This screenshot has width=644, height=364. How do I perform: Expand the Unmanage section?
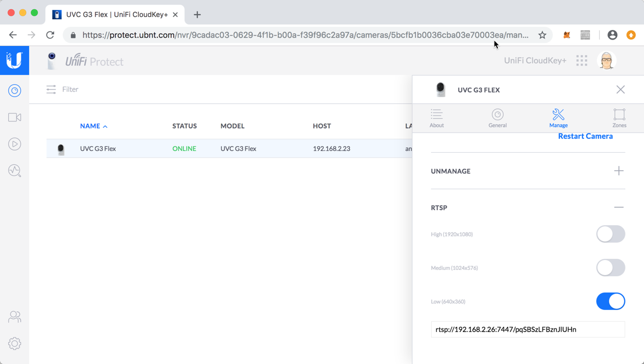(618, 171)
